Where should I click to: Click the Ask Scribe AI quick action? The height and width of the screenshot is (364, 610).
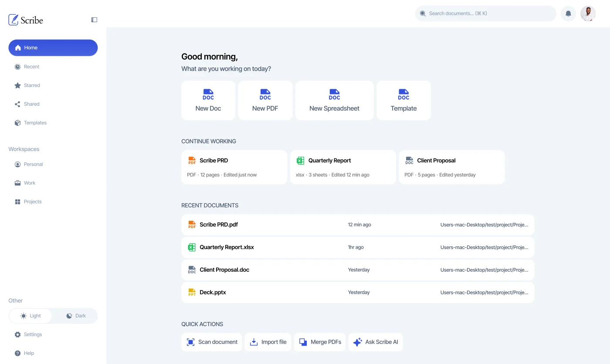tap(376, 342)
